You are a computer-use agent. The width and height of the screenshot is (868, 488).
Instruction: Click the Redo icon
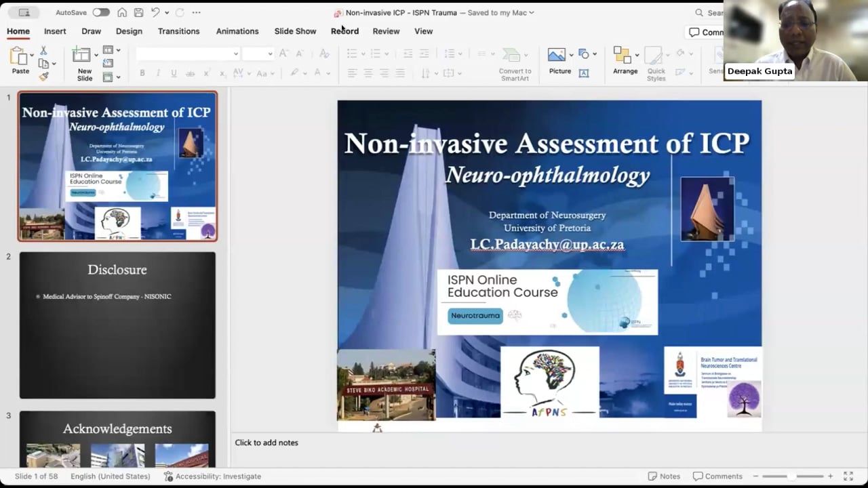180,12
